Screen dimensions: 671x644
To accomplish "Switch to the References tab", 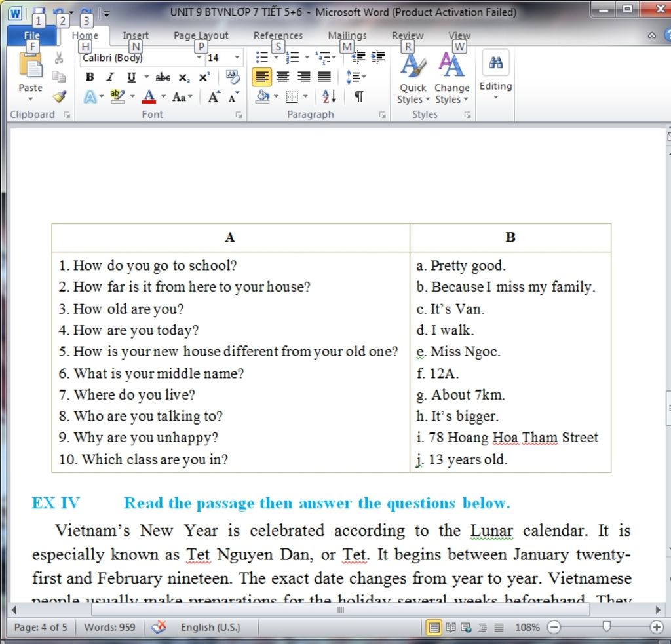I will tap(278, 35).
